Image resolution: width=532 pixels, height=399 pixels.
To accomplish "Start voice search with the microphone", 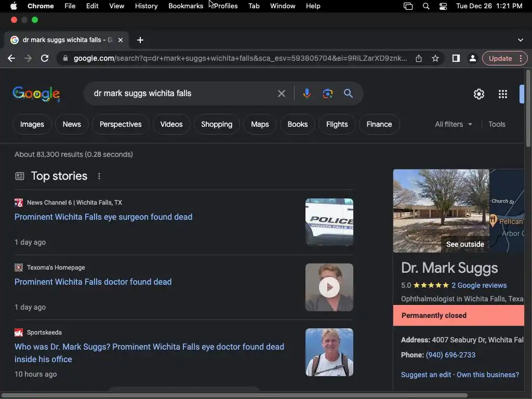I will (307, 94).
